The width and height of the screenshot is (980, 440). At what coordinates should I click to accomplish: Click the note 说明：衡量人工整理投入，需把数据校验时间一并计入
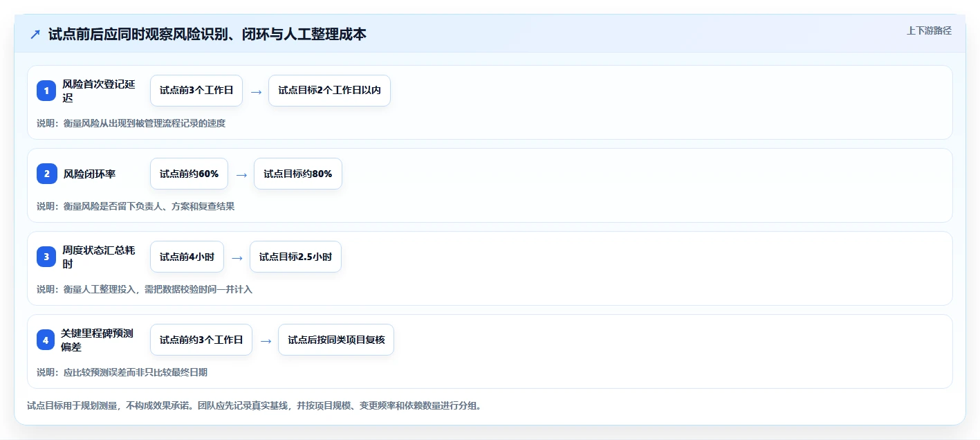(x=145, y=289)
